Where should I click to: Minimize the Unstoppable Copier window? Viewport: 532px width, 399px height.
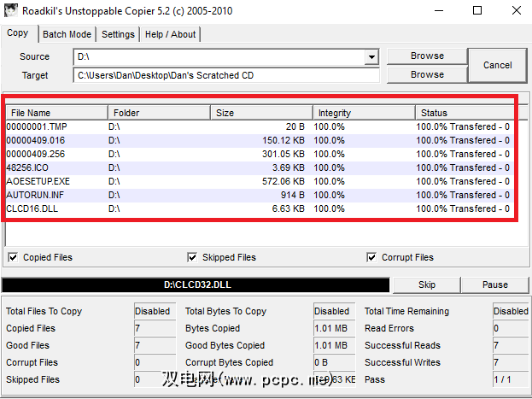439,10
